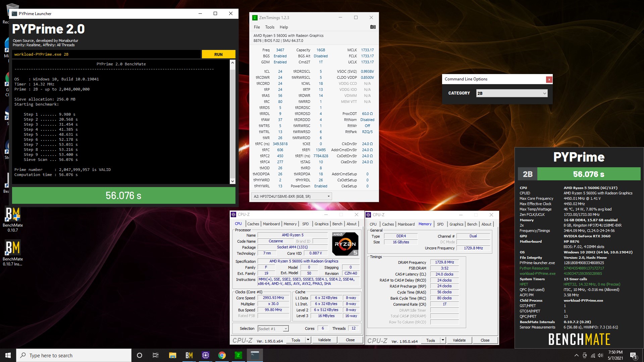644x362 pixels.
Task: Click the green 56.076 s result bar
Action: pos(123,195)
